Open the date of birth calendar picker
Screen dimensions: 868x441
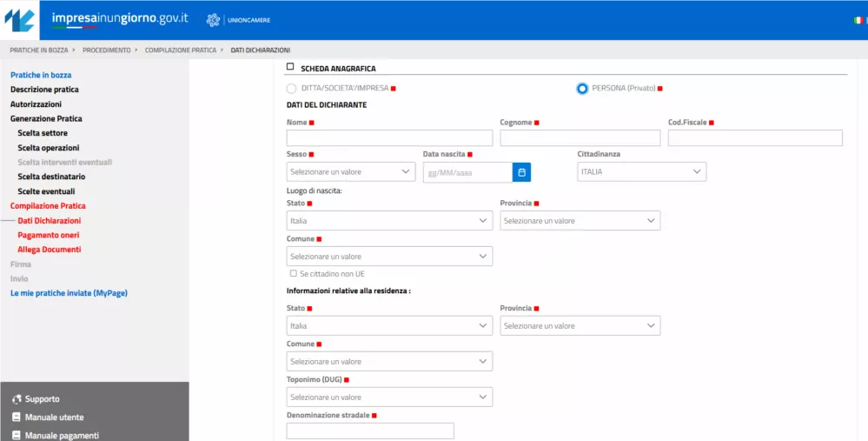point(521,172)
